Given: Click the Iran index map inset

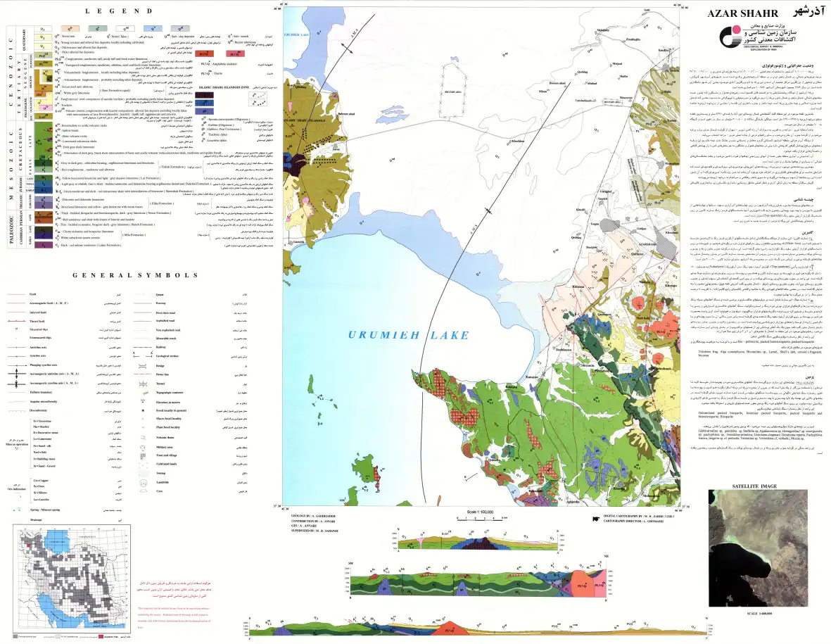Looking at the screenshot, I should click(x=71, y=579).
